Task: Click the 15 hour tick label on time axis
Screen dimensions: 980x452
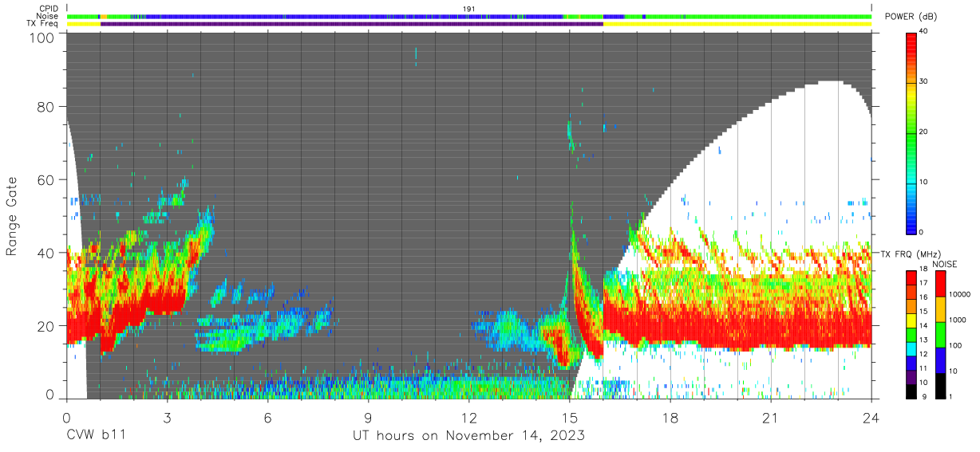Action: [x=569, y=417]
